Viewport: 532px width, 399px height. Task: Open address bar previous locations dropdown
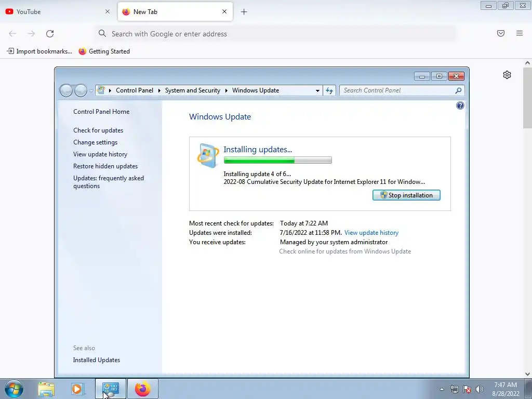(317, 90)
